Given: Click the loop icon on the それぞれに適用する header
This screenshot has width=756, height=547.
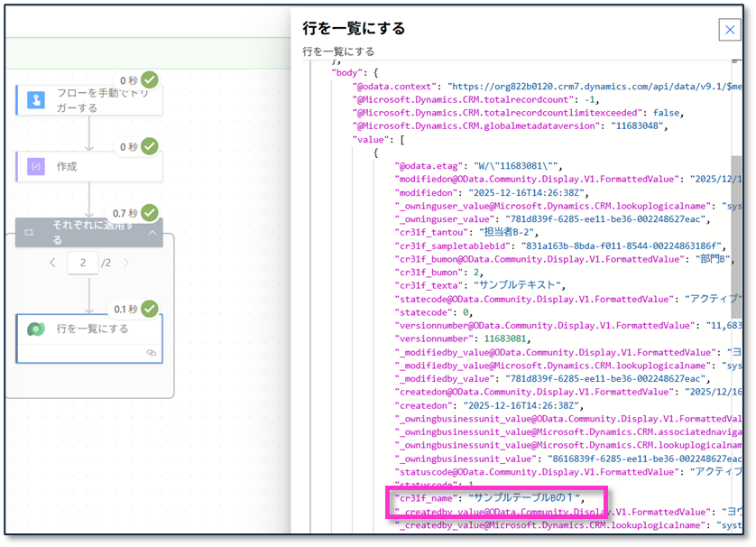Looking at the screenshot, I should click(29, 233).
